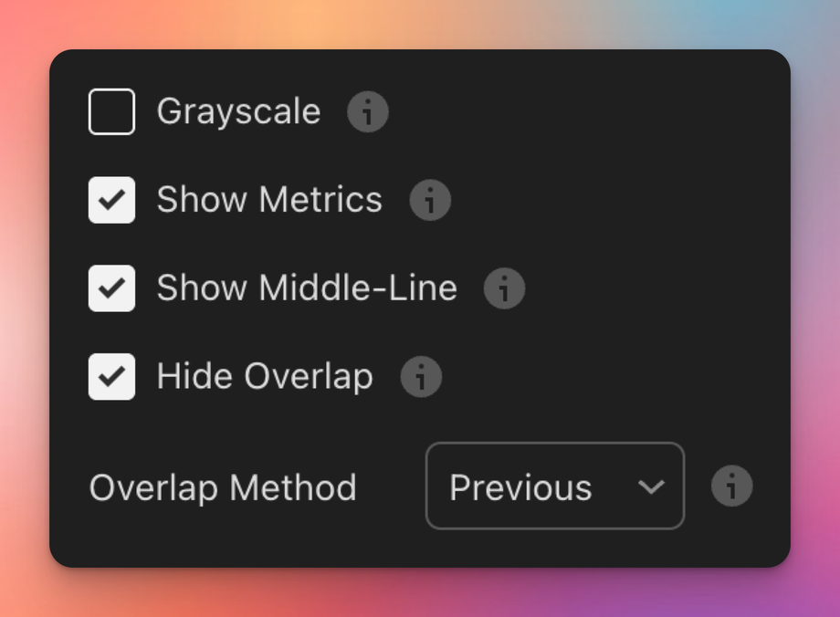
Task: Click the Hide Overlap text label
Action: point(265,377)
